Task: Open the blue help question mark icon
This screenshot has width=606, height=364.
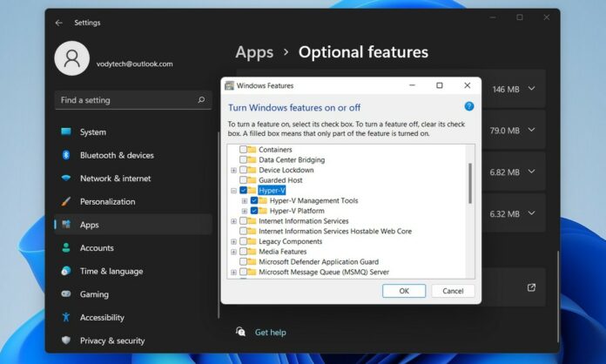Action: (468, 106)
